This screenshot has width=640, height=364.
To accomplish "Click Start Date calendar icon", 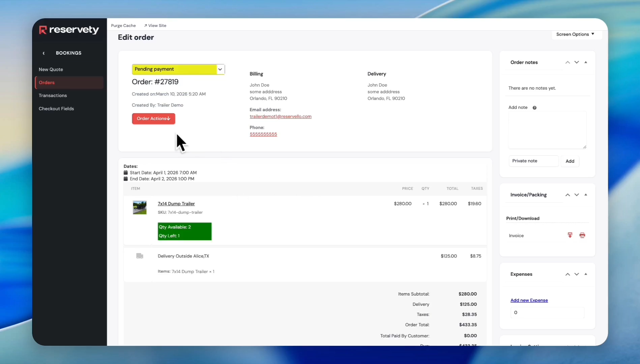I will [x=126, y=173].
